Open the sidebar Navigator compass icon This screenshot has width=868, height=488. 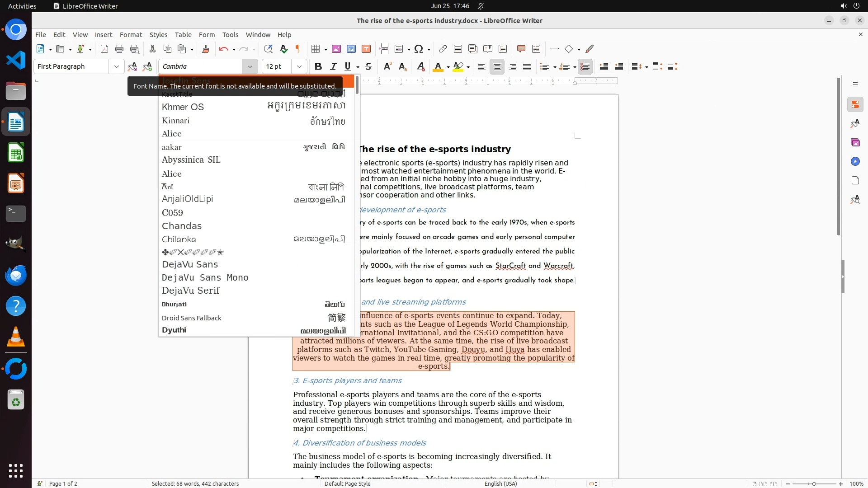(855, 161)
